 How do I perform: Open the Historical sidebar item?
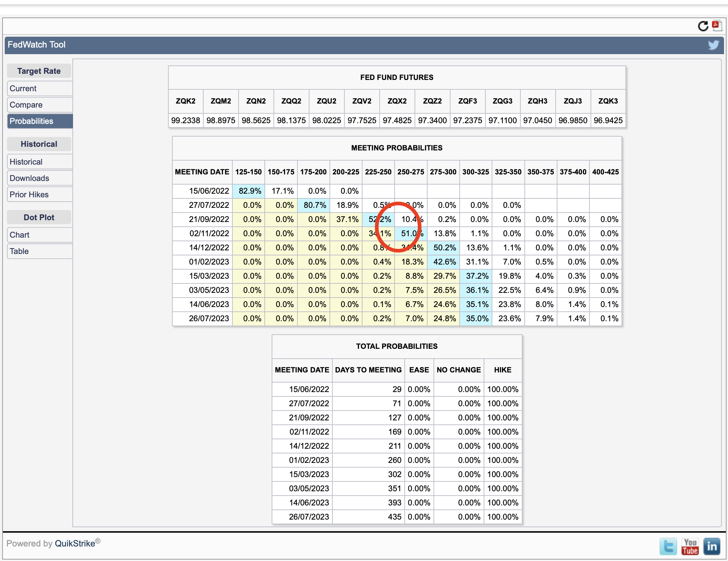40,162
